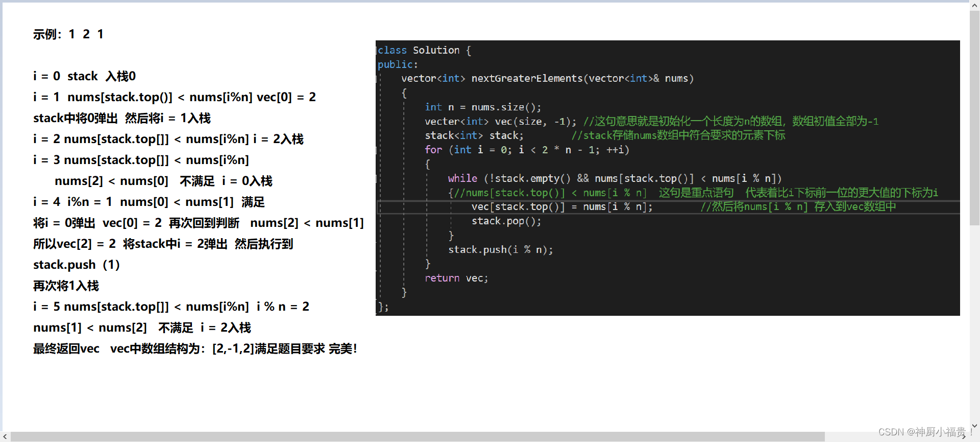Click the comment '{//nums[stack.top()] < nums[i % n]'
This screenshot has height=442, width=980.
(x=548, y=193)
